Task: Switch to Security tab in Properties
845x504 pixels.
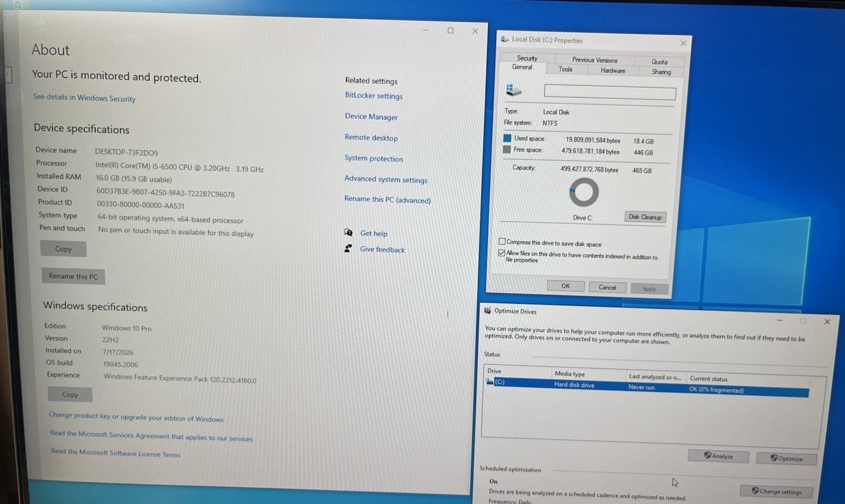Action: tap(527, 58)
